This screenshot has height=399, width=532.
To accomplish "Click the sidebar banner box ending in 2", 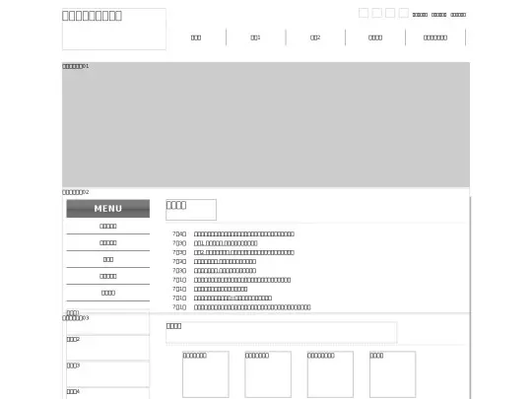I will tap(108, 348).
